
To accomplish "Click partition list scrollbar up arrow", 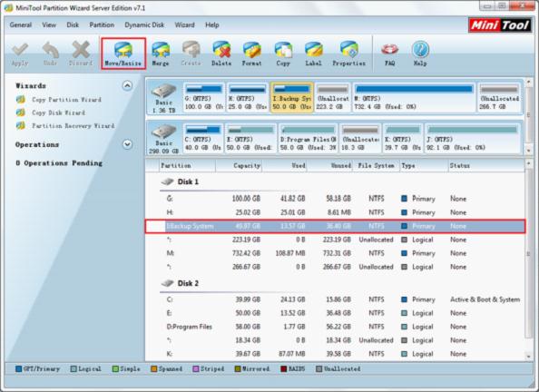I will pos(529,164).
